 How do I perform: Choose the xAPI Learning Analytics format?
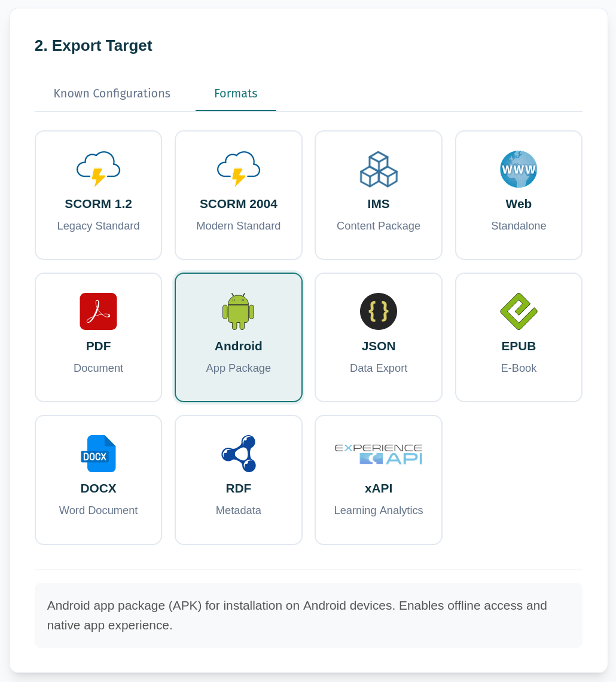378,479
